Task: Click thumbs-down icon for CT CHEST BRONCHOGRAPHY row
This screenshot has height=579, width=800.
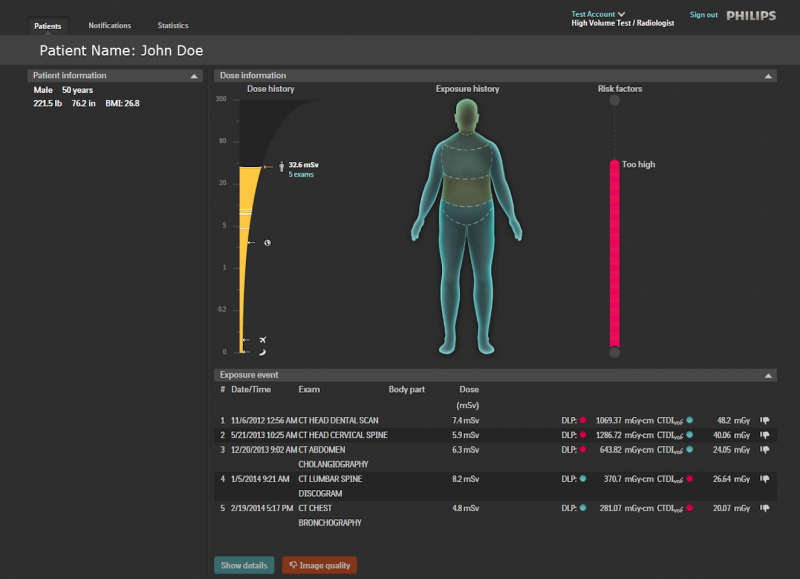Action: [x=765, y=508]
